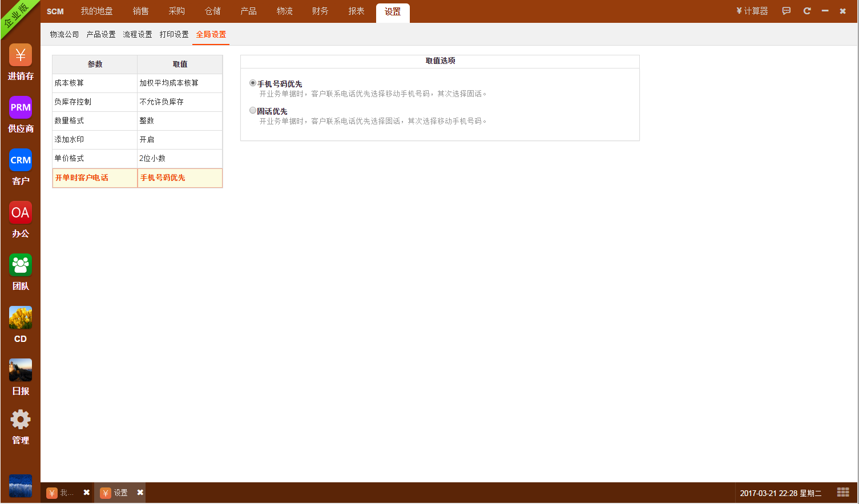Open the PRM 供应商 supplier module
Viewport: 859px width, 504px height.
point(21,108)
